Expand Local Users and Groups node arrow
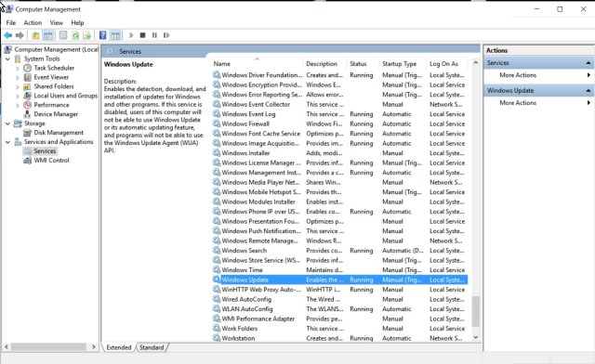 click(17, 96)
